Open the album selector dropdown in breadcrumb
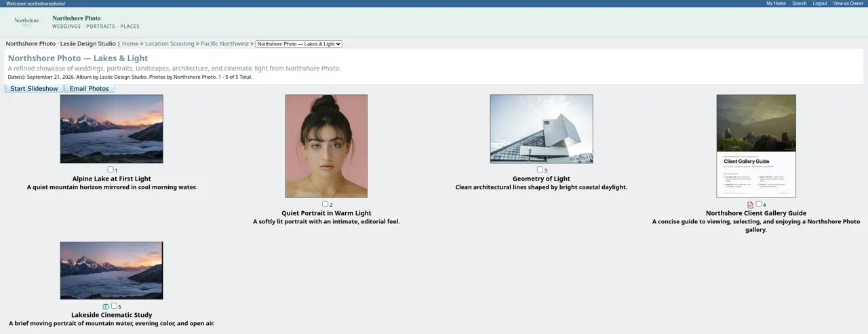 click(299, 44)
